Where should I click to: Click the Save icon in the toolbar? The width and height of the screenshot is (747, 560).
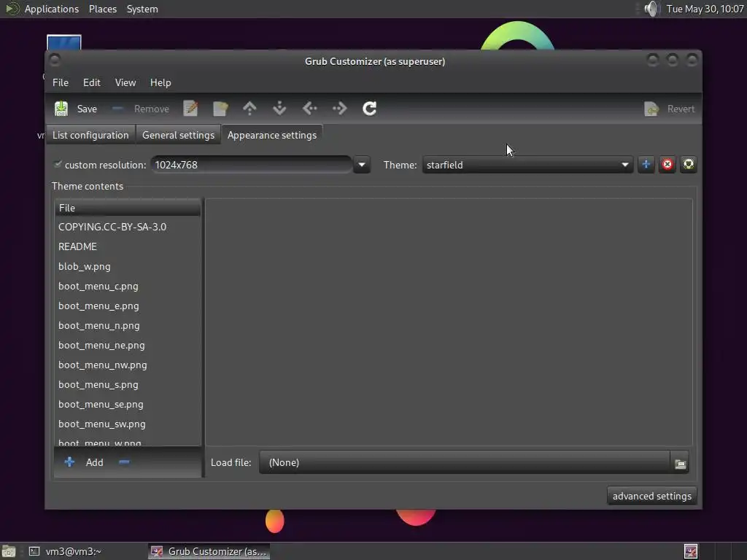[61, 109]
